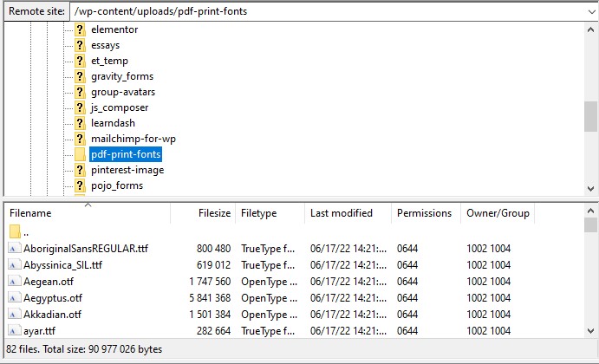Image resolution: width=599 pixels, height=364 pixels.
Task: Select the et_temp tree folder
Action: click(109, 61)
